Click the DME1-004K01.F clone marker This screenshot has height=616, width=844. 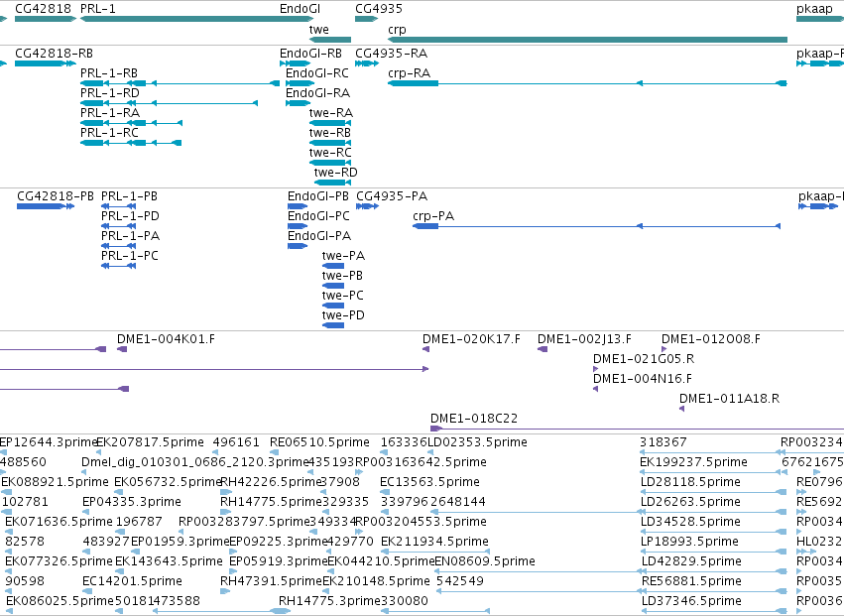pos(122,349)
